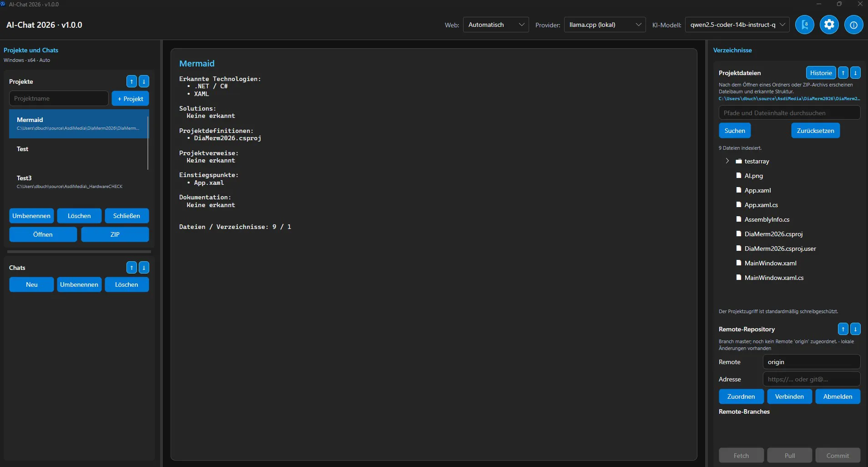
Task: Click down arrow in Chats panel header
Action: click(x=144, y=268)
